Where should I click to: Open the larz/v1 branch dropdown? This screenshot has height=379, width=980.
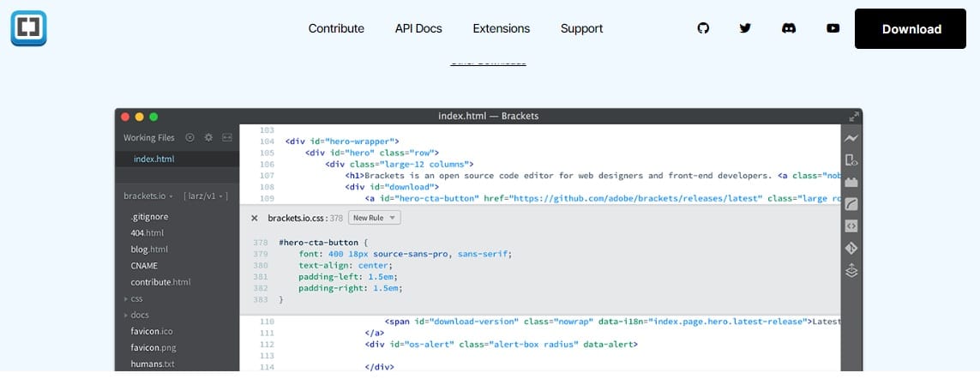(x=206, y=196)
